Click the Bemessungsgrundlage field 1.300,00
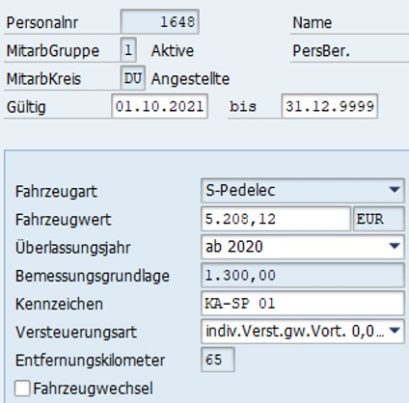This screenshot has height=403, width=409. [303, 275]
